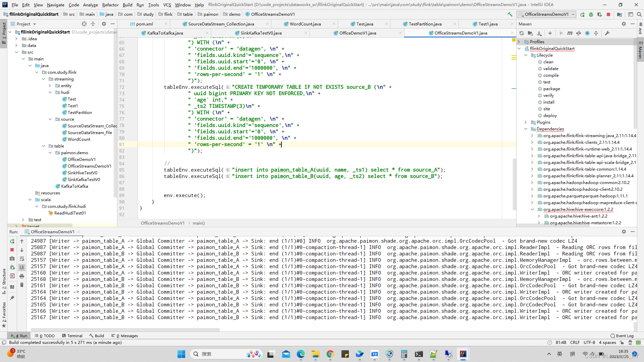The image size is (644, 362).
Task: Open the Refactor menu
Action: pos(110,5)
